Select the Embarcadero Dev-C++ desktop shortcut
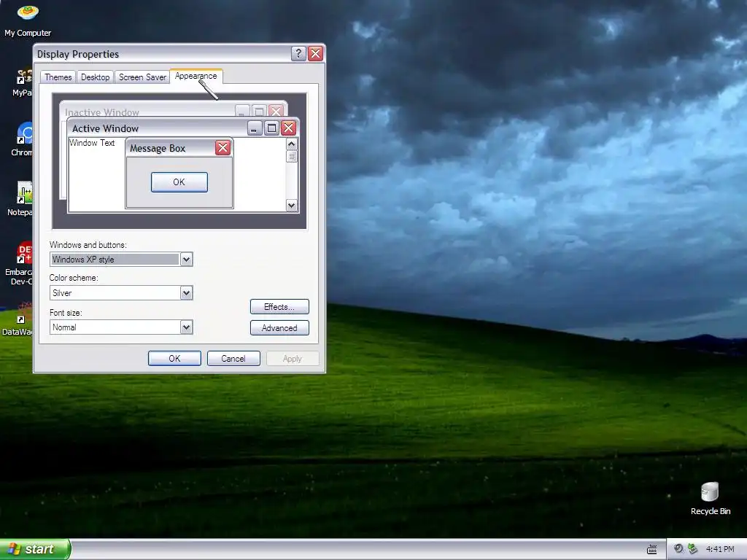 tap(20, 263)
